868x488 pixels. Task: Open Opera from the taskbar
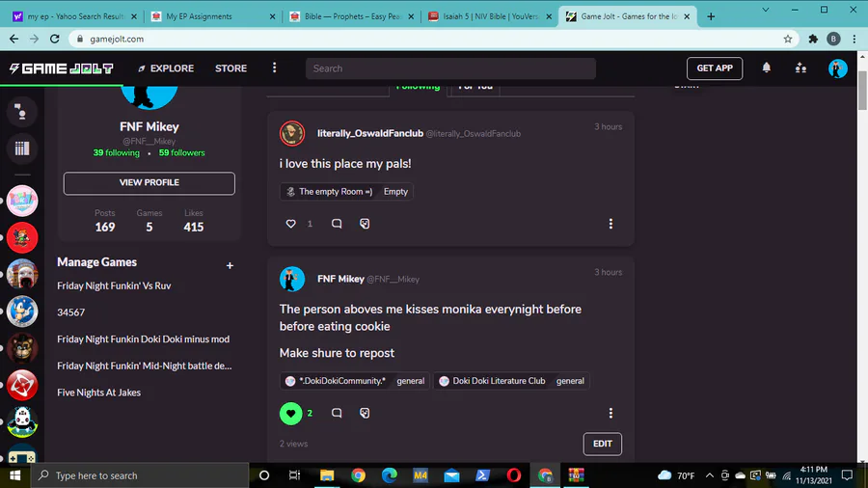[x=514, y=475]
